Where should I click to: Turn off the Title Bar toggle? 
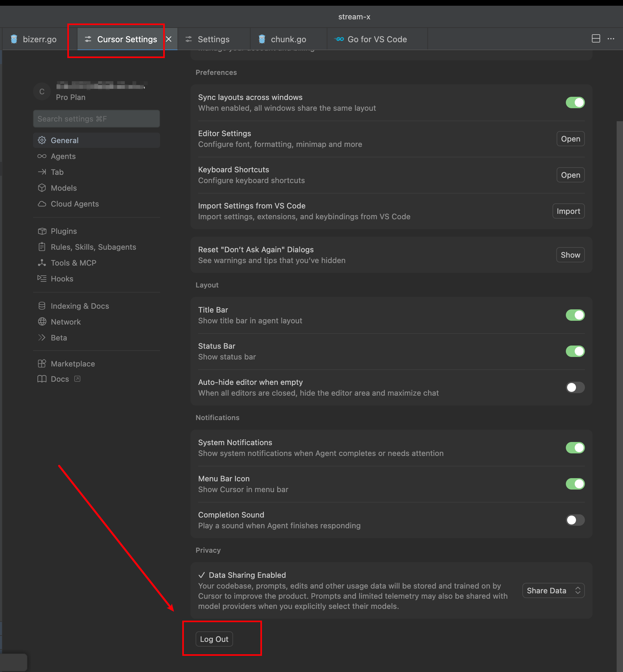575,315
